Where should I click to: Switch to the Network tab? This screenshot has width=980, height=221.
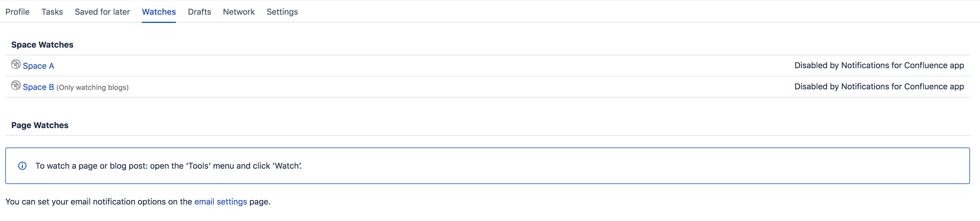click(x=239, y=12)
